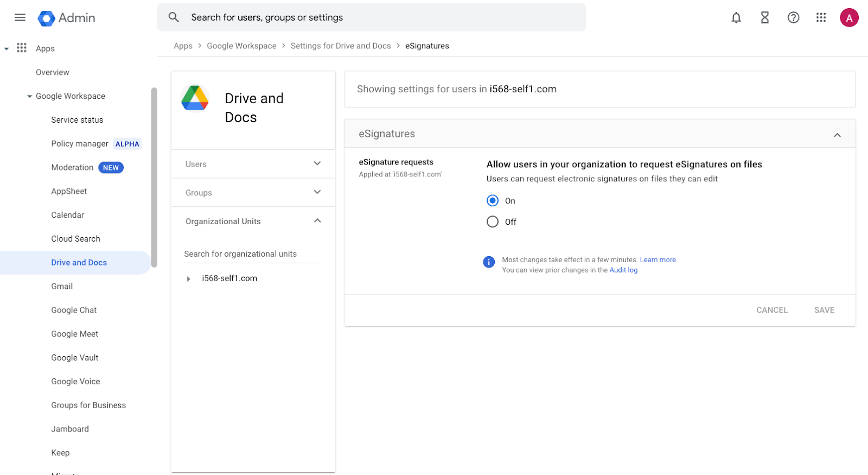
Task: Open Jamboard in the sidebar
Action: (x=70, y=429)
